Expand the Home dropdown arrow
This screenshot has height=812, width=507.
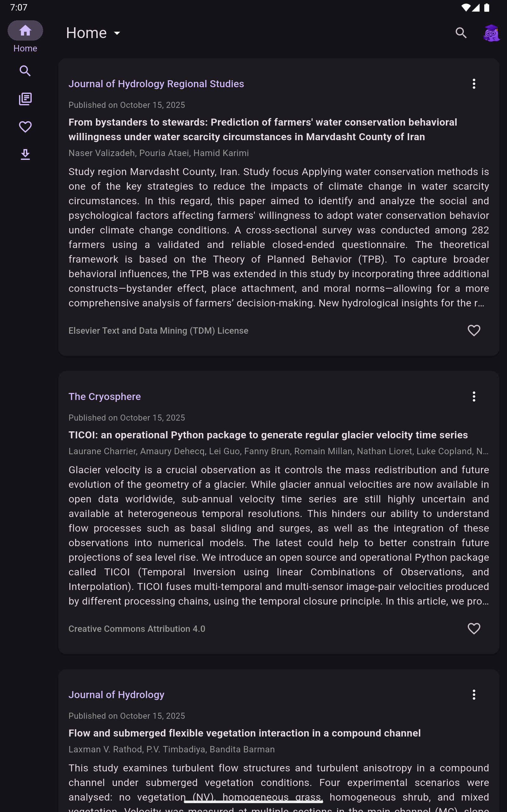tap(117, 33)
